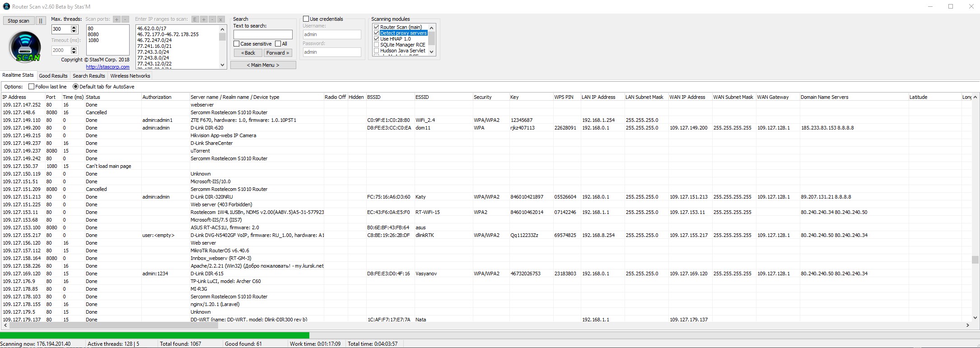Increase Max. threads with the up arrow
The height and width of the screenshot is (348, 980).
[x=74, y=27]
